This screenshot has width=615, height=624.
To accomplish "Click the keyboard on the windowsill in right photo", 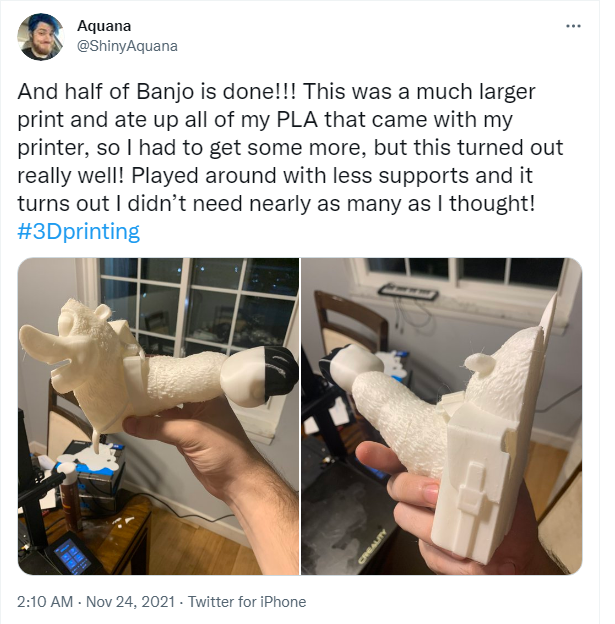I will [408, 292].
